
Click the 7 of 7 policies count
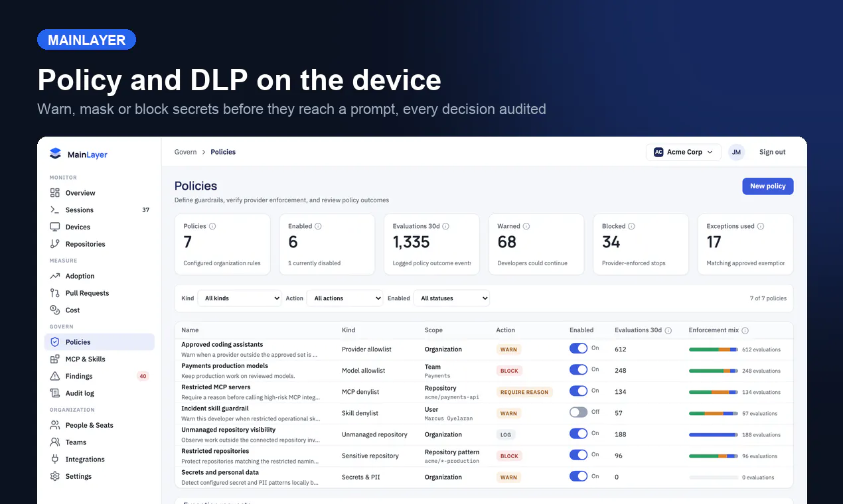(x=768, y=298)
